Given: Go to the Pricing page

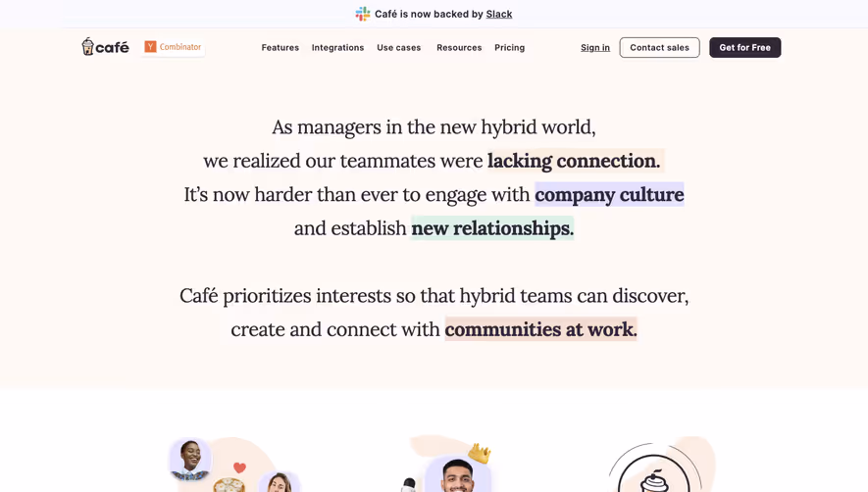Looking at the screenshot, I should (x=509, y=48).
